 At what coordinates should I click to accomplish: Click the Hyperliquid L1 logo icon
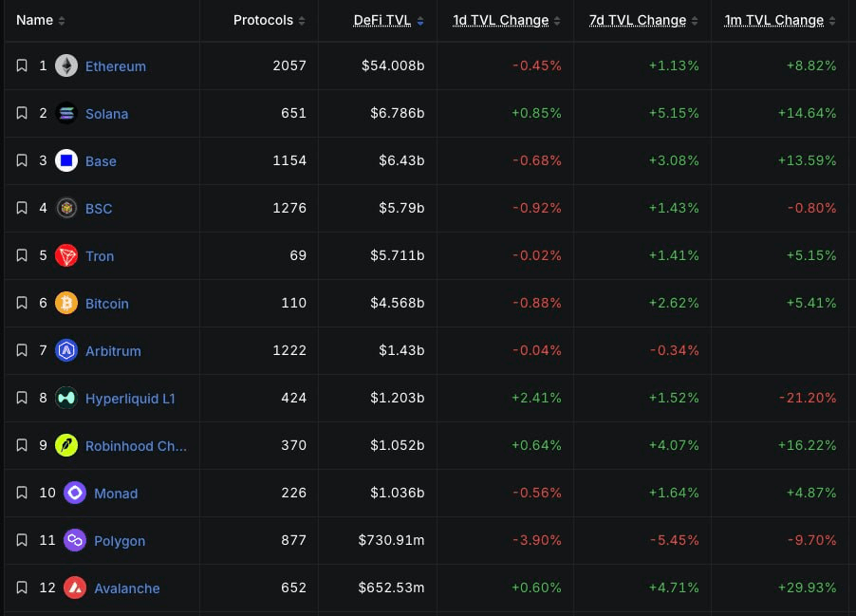(x=66, y=398)
